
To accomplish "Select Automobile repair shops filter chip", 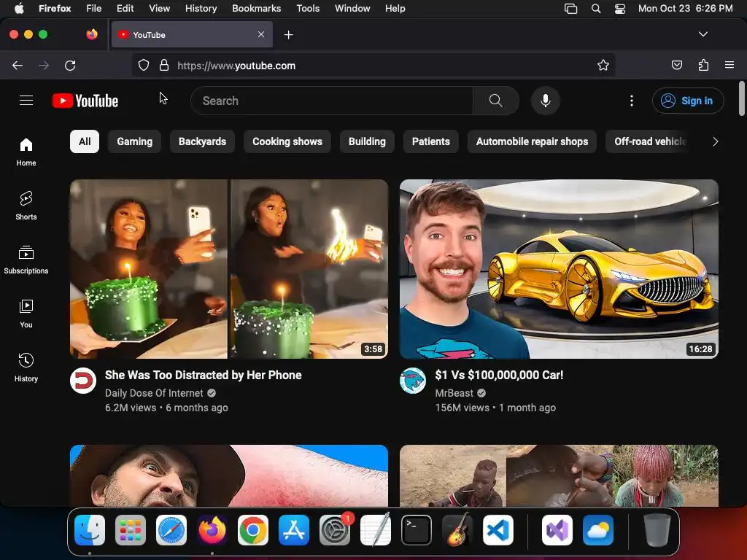I will [x=532, y=141].
